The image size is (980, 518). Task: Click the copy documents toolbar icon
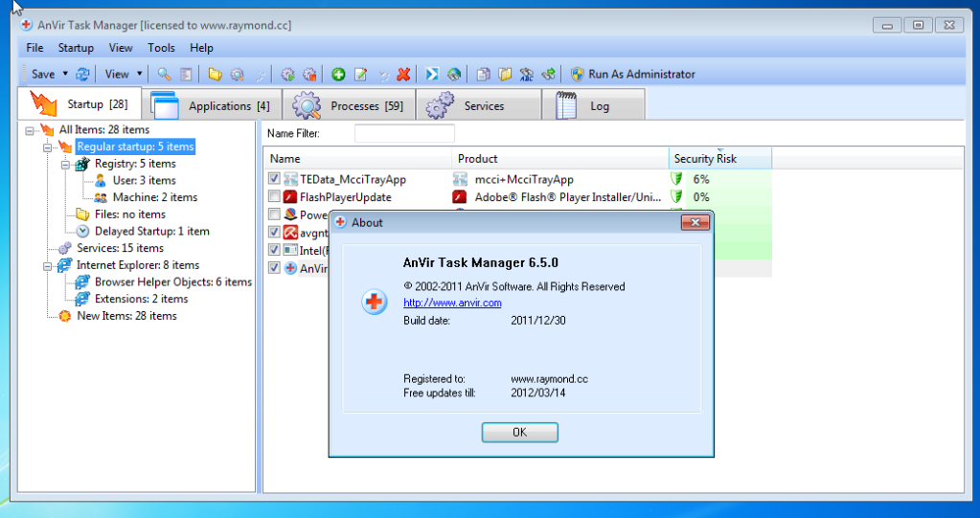click(x=483, y=75)
